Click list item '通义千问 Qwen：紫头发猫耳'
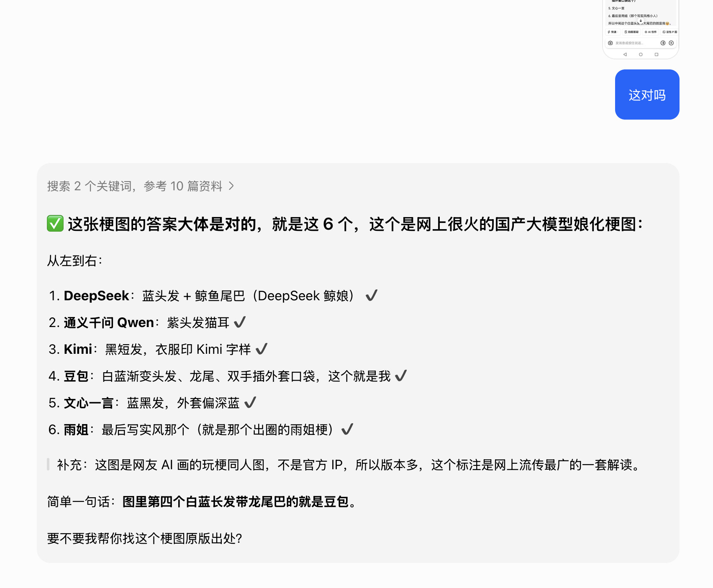Screen dimensions: 713x588 coord(147,322)
